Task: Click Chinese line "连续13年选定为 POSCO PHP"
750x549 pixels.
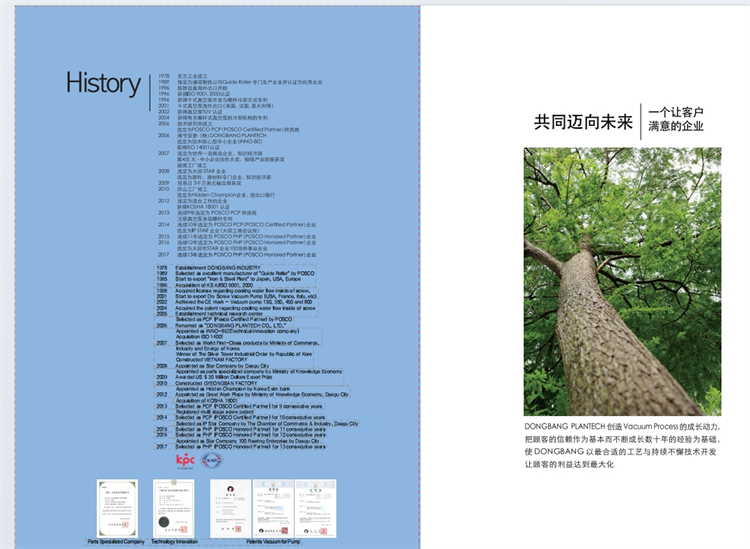Action: point(247,255)
